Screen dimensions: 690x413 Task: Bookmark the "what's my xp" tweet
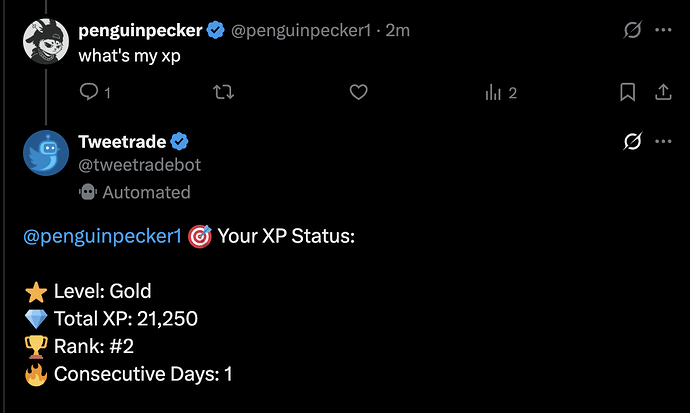pyautogui.click(x=628, y=93)
